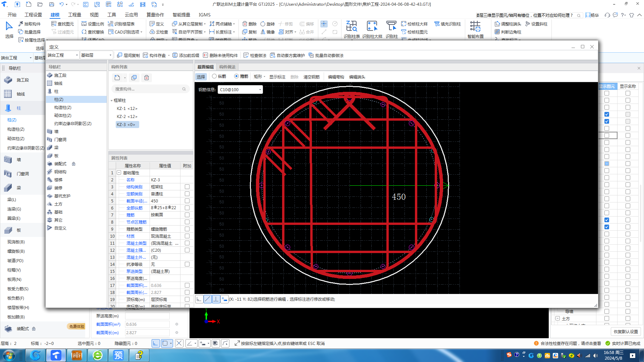Toggle 附加 checkbox for 截面半径 row
This screenshot has width=644, height=362.
pyautogui.click(x=187, y=201)
